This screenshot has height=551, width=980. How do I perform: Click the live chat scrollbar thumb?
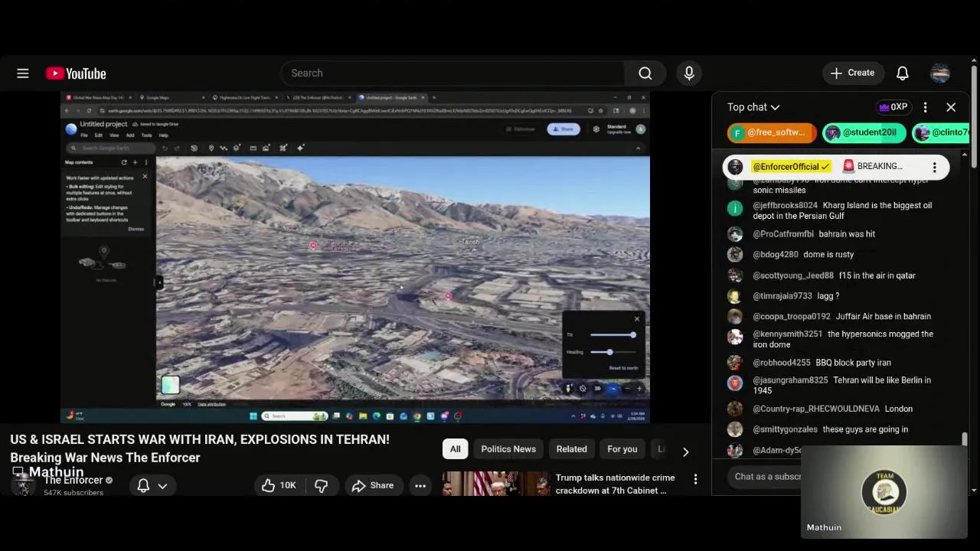tap(964, 439)
